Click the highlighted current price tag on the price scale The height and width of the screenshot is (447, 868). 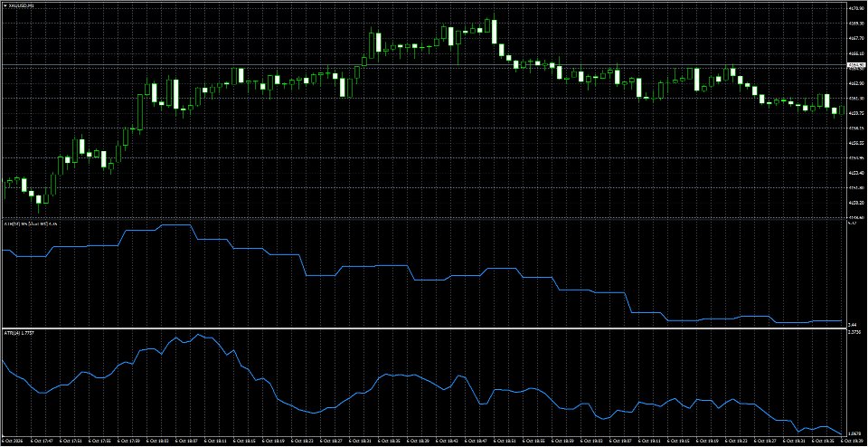click(857, 65)
